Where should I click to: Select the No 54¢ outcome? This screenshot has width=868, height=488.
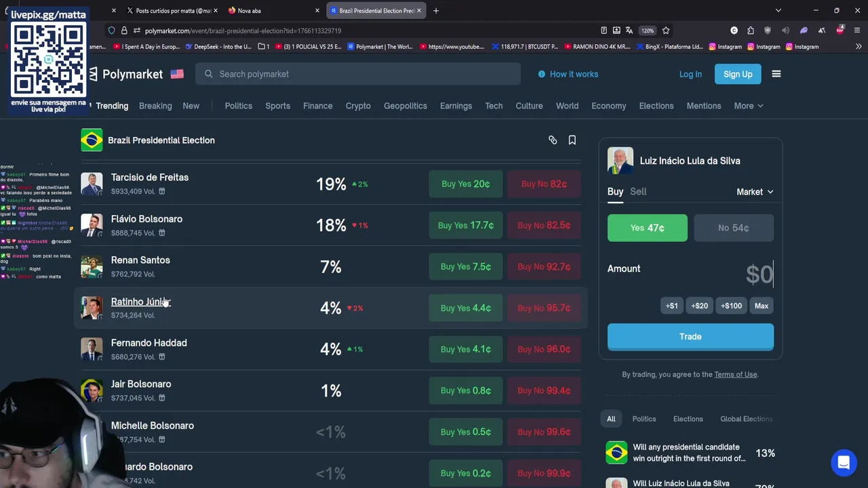click(x=734, y=228)
